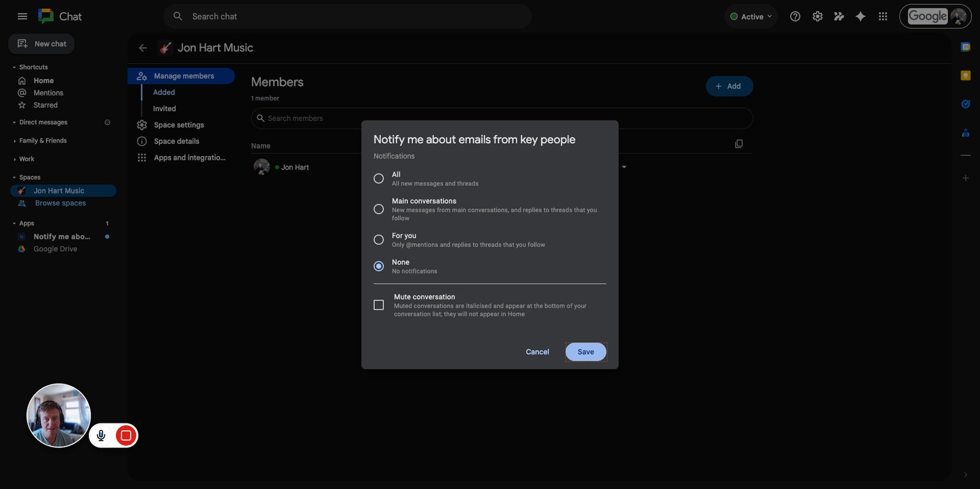
Task: Open Google Keep in the side panel
Action: point(965,75)
